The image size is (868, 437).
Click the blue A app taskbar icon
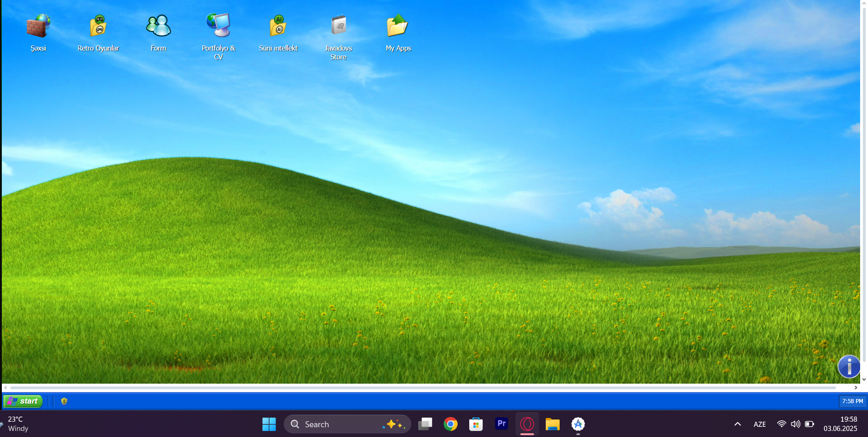(578, 424)
